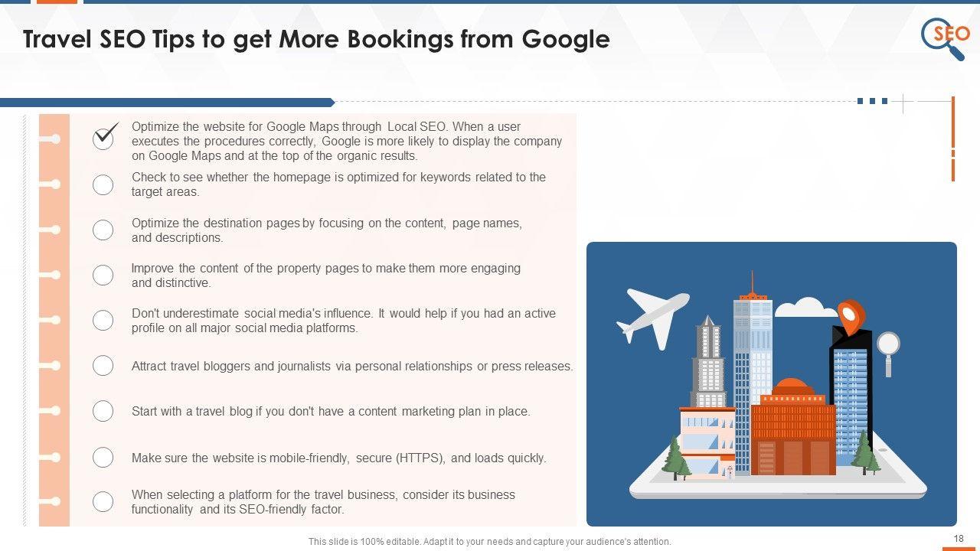The image size is (980, 551).
Task: Select the grey magnifying glass in illustration
Action: pos(888,354)
